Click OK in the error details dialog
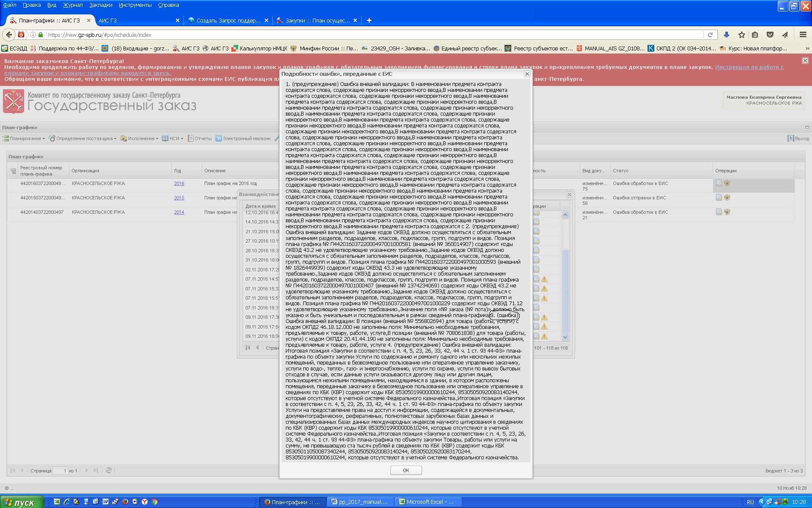 point(406,470)
